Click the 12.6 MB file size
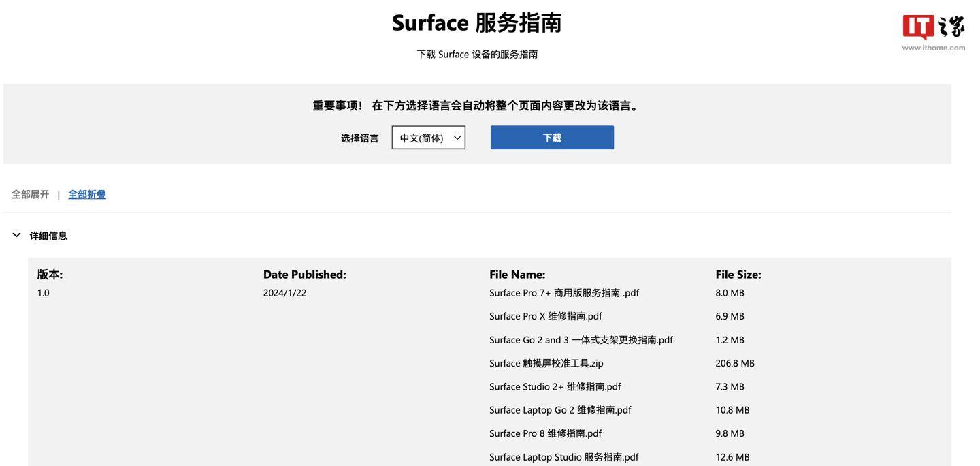Screen dimensions: 980x466 click(x=732, y=456)
